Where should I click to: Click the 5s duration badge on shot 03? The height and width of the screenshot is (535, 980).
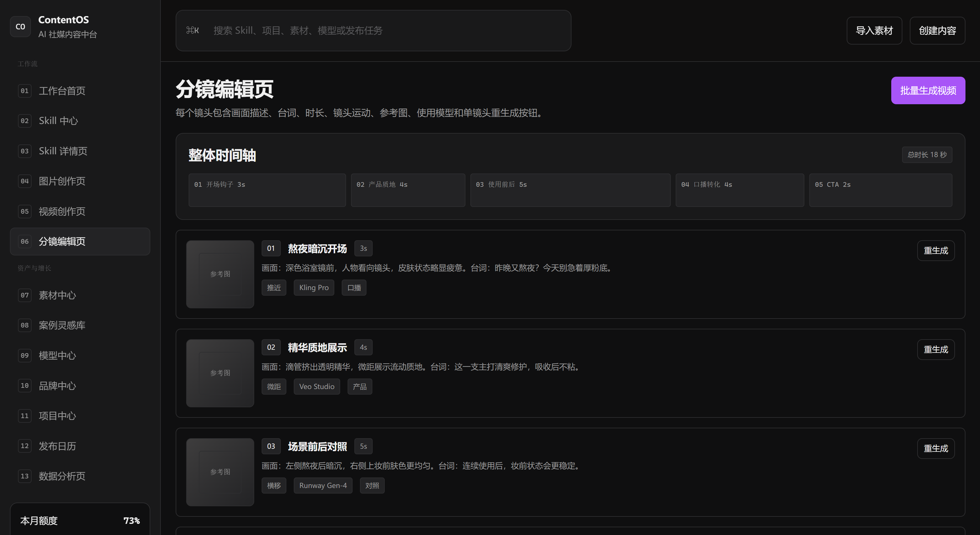click(363, 446)
